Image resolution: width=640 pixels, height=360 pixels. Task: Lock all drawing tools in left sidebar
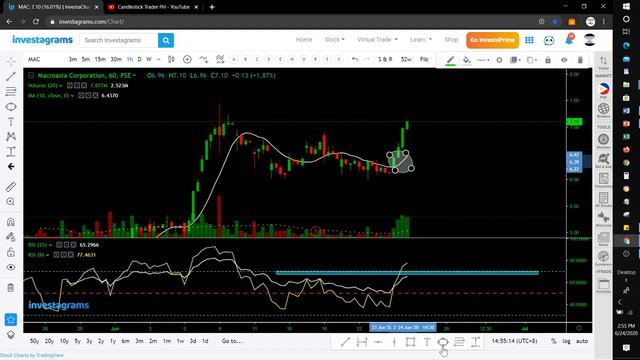pos(11,252)
